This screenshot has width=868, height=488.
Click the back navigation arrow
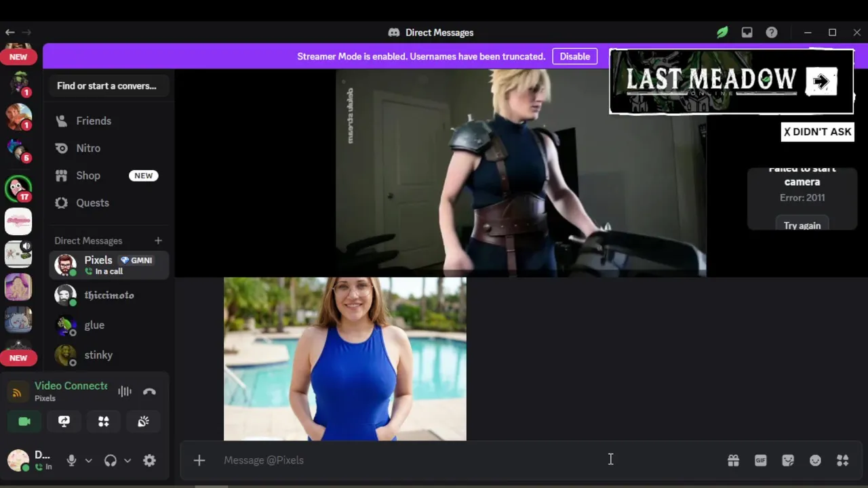click(x=9, y=33)
